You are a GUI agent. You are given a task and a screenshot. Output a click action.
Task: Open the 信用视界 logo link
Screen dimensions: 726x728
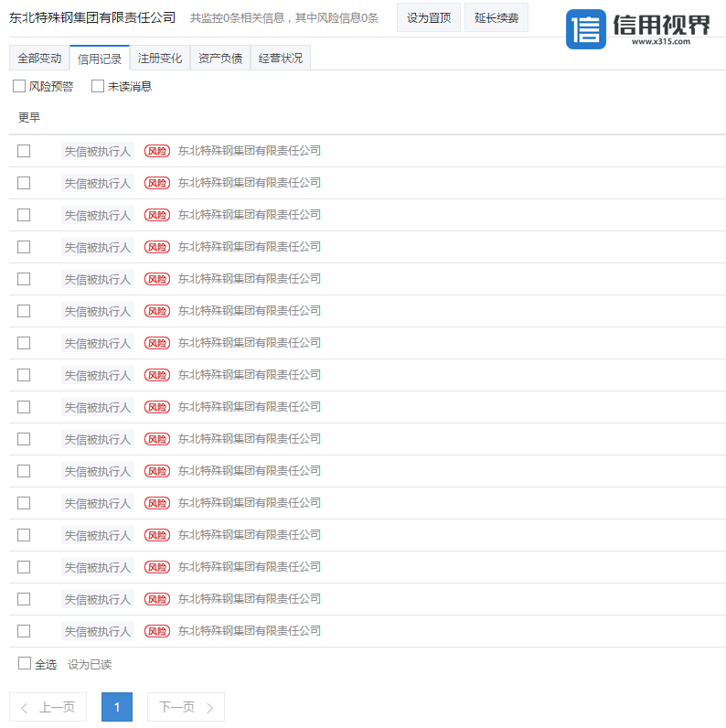pos(638,28)
